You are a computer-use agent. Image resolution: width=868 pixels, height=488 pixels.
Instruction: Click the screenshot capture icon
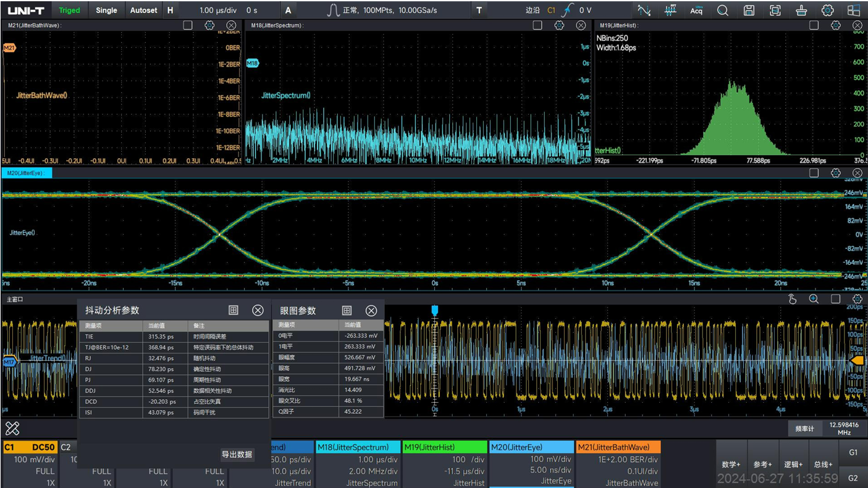[775, 10]
